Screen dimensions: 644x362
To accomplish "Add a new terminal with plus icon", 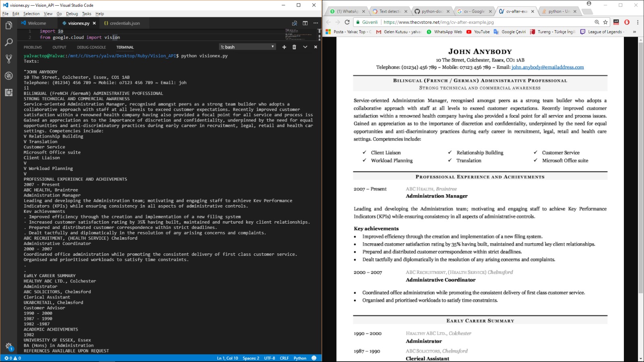I will pos(284,47).
